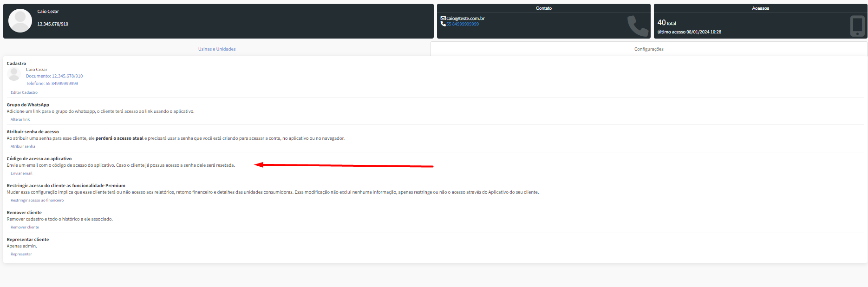Click the small avatar in Cadastro section
Viewport: 868px width, 287px height.
click(14, 74)
